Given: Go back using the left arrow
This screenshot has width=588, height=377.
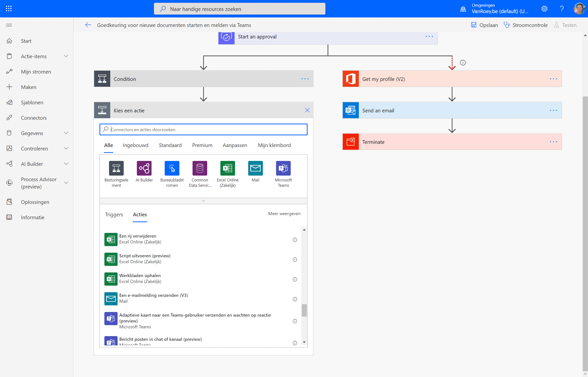Looking at the screenshot, I should coord(88,25).
